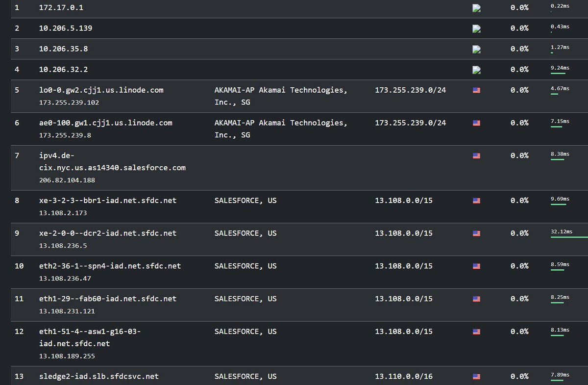Click the broken flag image for hop 172.17.0.1
588x385 pixels.
[x=476, y=8]
